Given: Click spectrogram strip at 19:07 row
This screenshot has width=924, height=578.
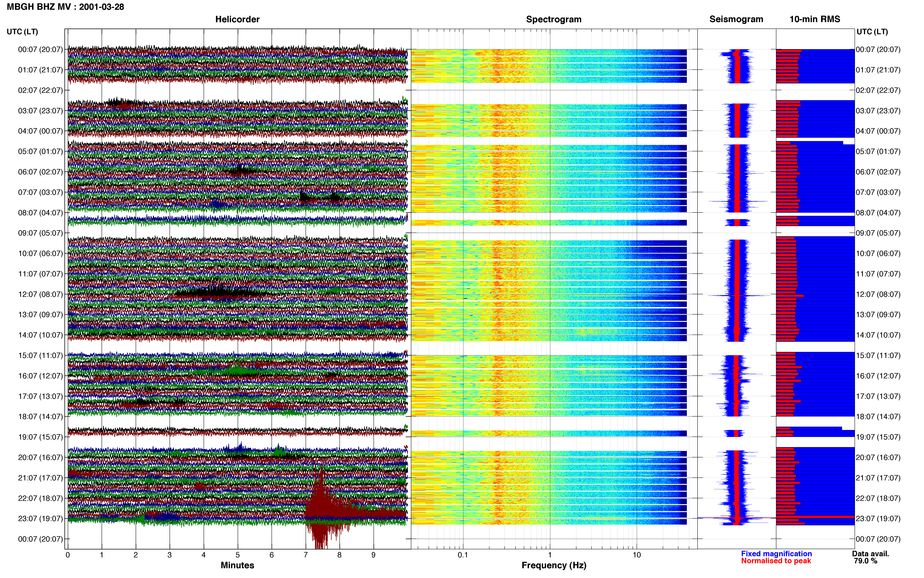Looking at the screenshot, I should 549,433.
